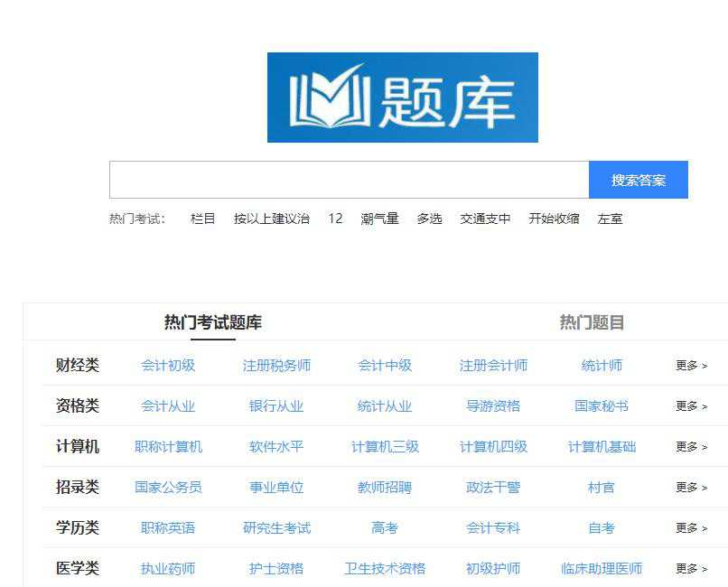The image size is (728, 587).
Task: Select the 学历类 category heading
Action: point(78,527)
